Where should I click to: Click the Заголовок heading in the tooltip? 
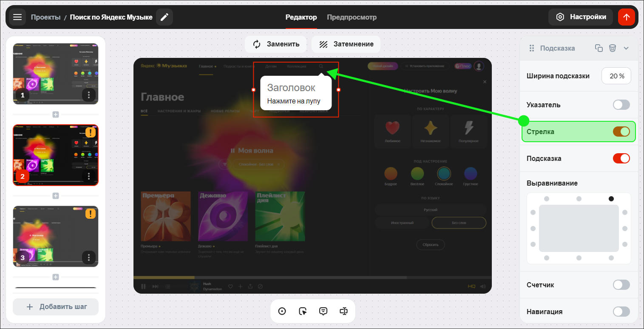291,88
